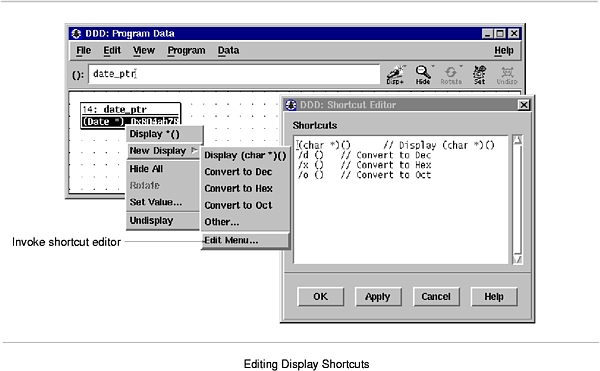Choose Other... in the submenu
Image resolution: width=600 pixels, height=371 pixels.
point(245,222)
